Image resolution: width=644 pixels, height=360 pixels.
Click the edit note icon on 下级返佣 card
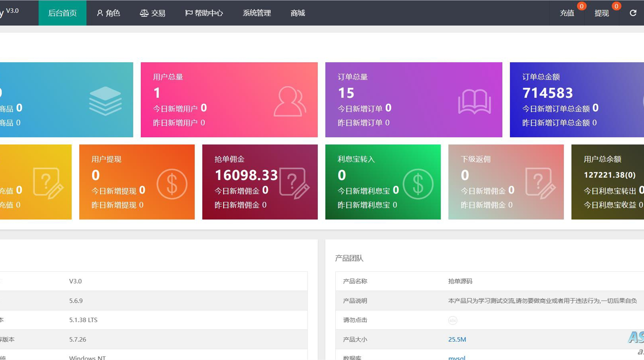tap(540, 183)
